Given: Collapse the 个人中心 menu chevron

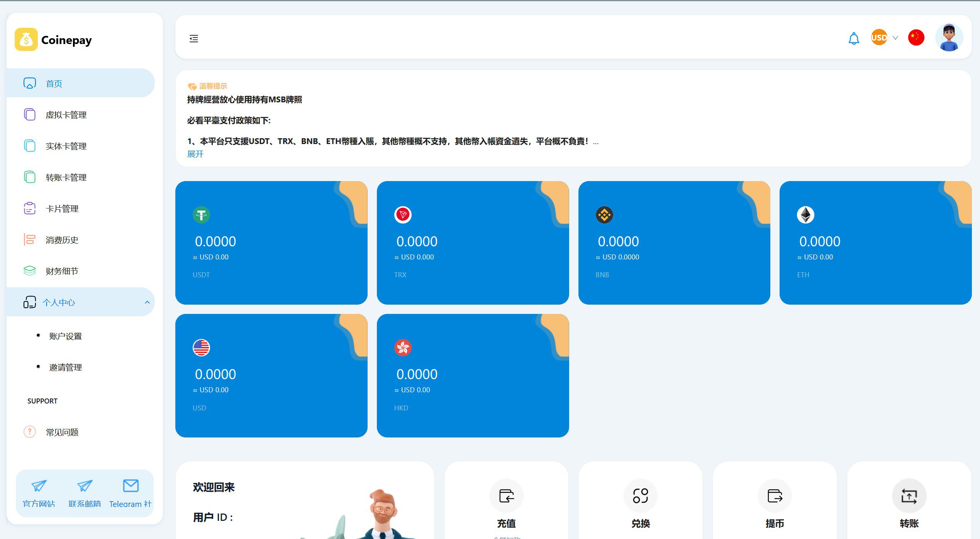Looking at the screenshot, I should [147, 302].
